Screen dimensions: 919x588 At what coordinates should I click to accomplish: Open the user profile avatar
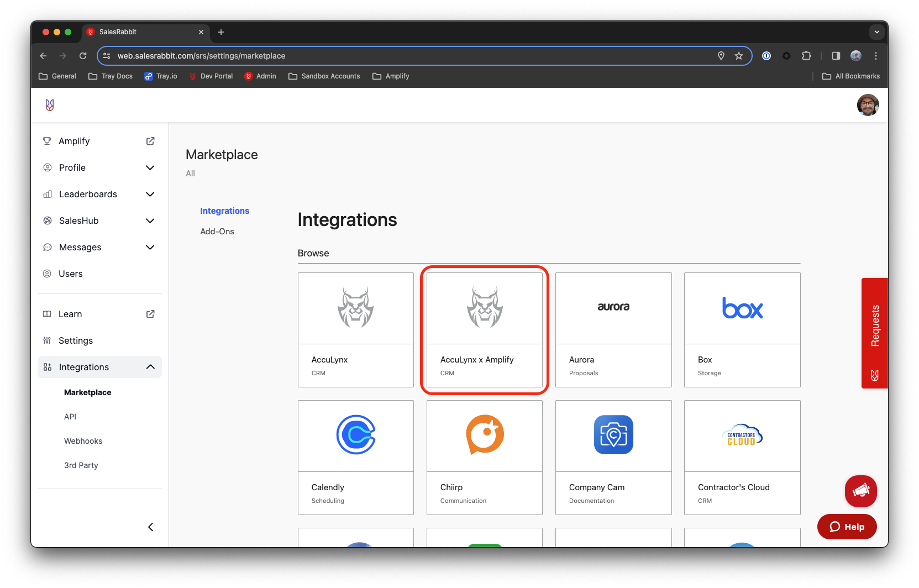(x=868, y=105)
